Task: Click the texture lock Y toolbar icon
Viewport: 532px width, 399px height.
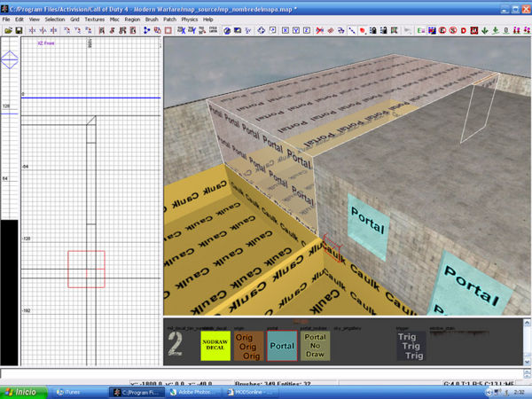Action: coord(192,30)
